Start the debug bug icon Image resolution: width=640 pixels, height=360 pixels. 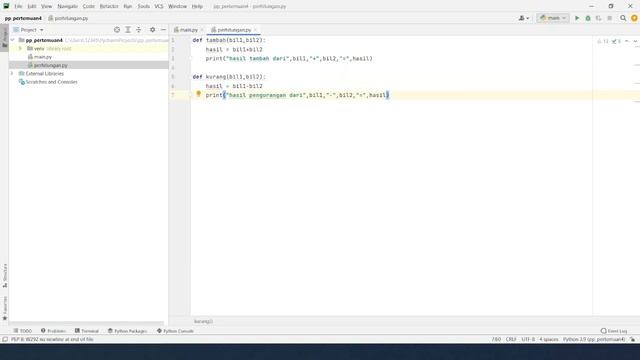click(588, 18)
